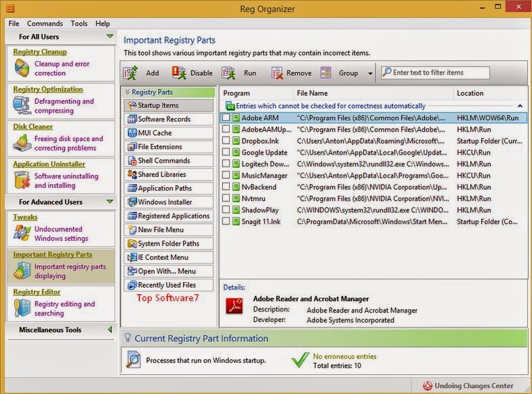This screenshot has width=532, height=394.
Task: Click the New File Menu icon
Action: (132, 230)
